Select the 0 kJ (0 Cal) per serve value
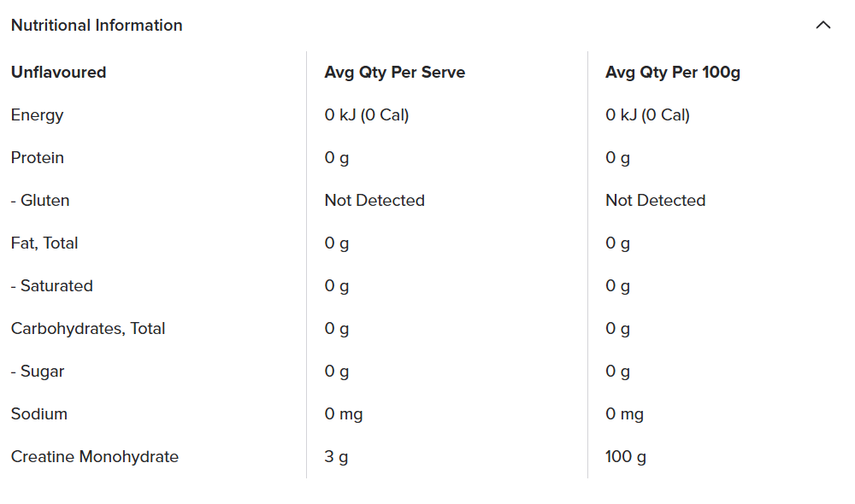The height and width of the screenshot is (504, 855). [x=367, y=115]
